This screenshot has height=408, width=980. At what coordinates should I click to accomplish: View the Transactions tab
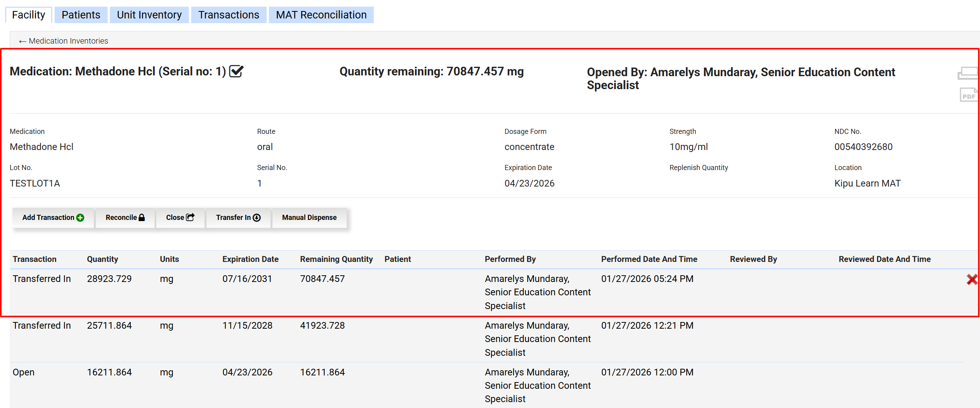tap(229, 15)
